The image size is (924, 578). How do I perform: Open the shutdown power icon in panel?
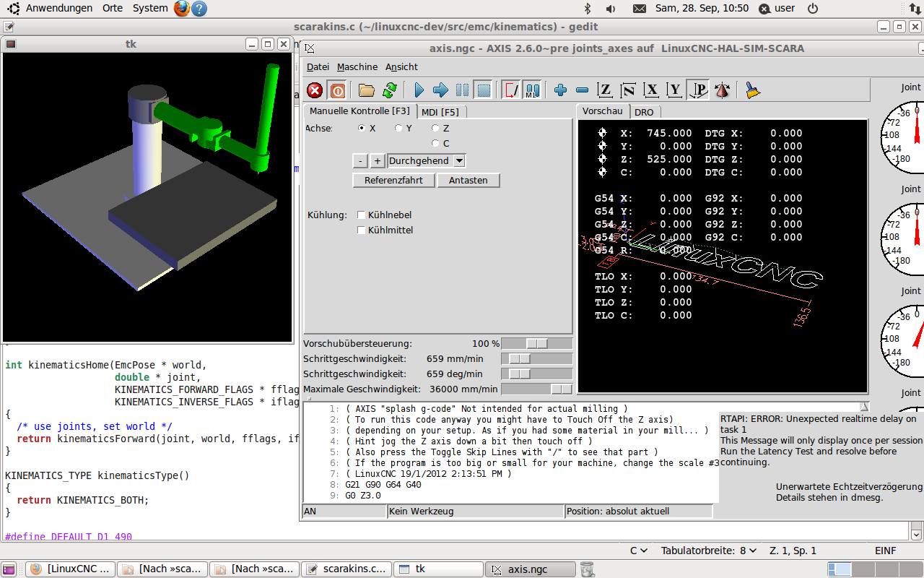[813, 9]
